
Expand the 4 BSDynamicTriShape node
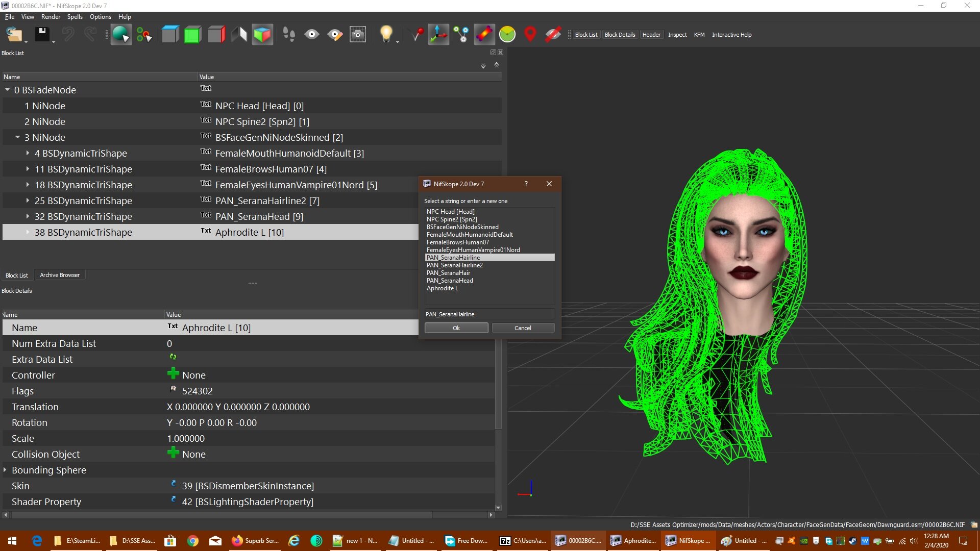pyautogui.click(x=28, y=153)
